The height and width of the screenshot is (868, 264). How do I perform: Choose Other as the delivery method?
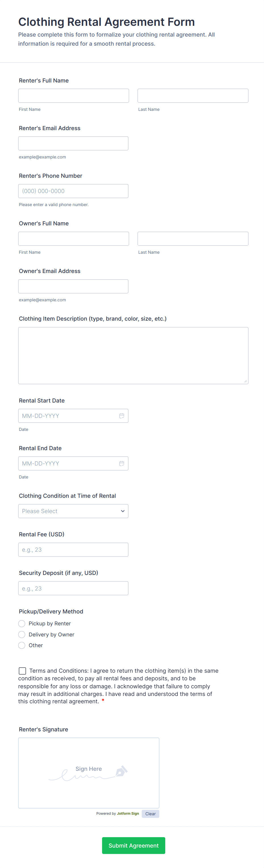click(x=22, y=645)
